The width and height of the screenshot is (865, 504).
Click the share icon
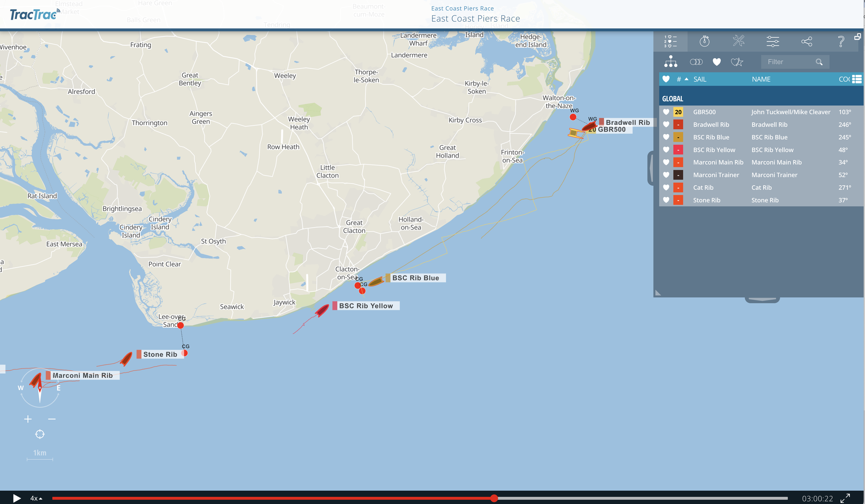coord(807,41)
